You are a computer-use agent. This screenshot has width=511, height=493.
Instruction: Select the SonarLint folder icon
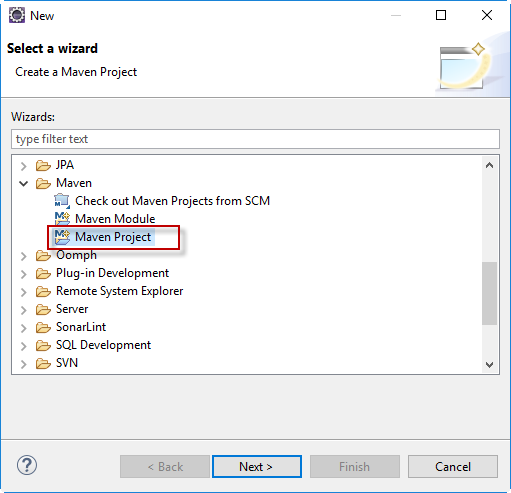pos(43,327)
